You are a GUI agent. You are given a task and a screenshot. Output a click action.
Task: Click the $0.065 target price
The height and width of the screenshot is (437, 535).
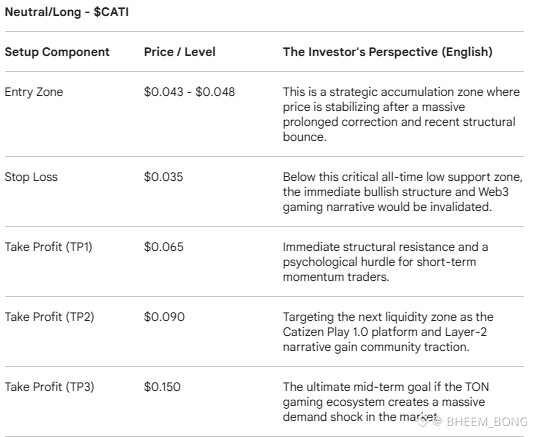(x=164, y=247)
